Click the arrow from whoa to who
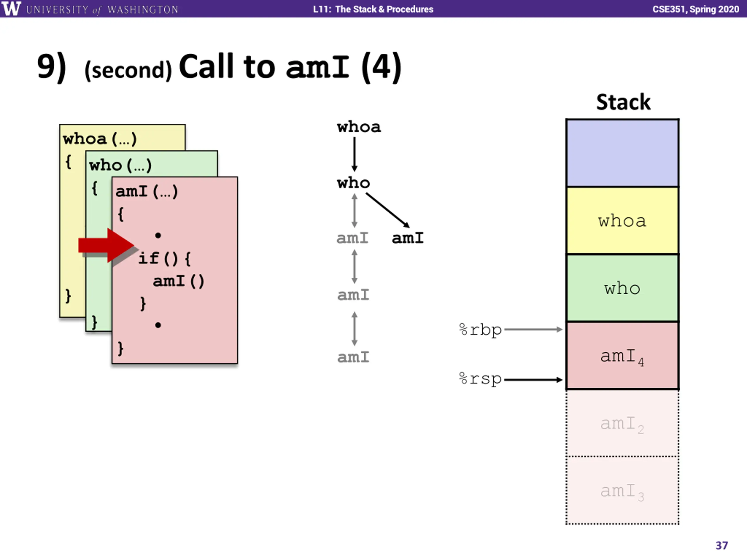This screenshot has height=560, width=747. (354, 154)
